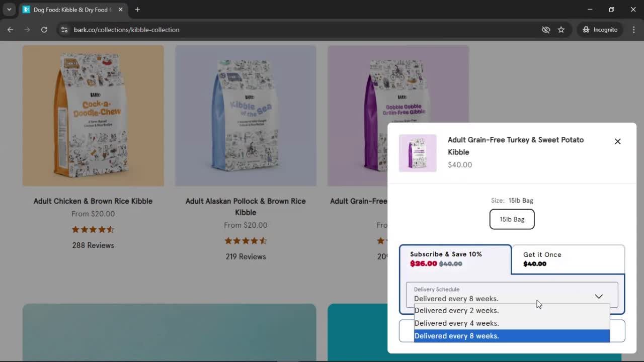Select the Dog Food: Kibble tab
This screenshot has width=644, height=362.
coord(73,10)
